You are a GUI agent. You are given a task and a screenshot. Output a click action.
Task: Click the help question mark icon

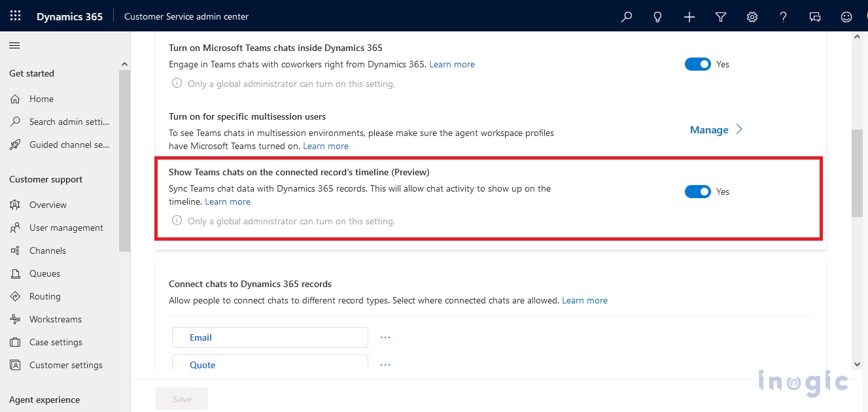click(784, 17)
